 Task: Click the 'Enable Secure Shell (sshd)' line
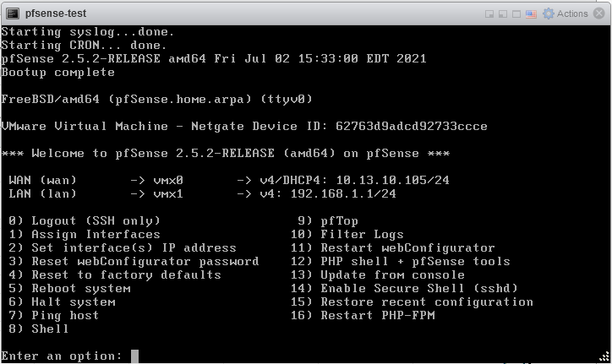(x=404, y=288)
